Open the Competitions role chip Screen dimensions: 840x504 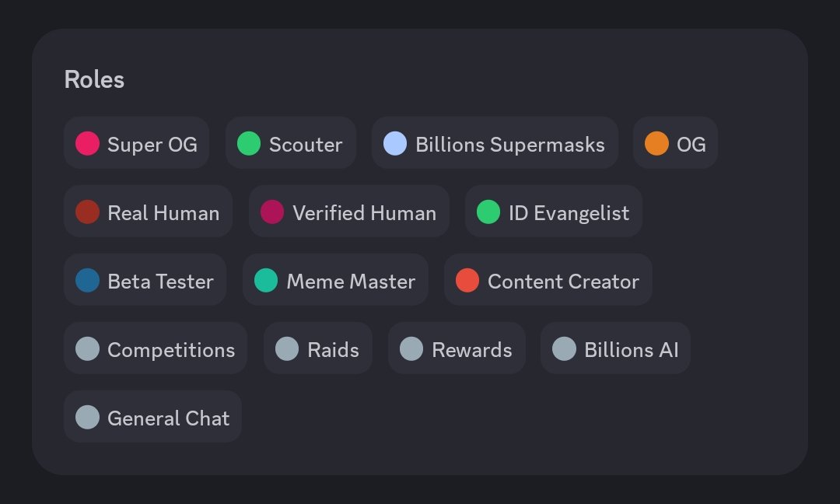point(156,348)
